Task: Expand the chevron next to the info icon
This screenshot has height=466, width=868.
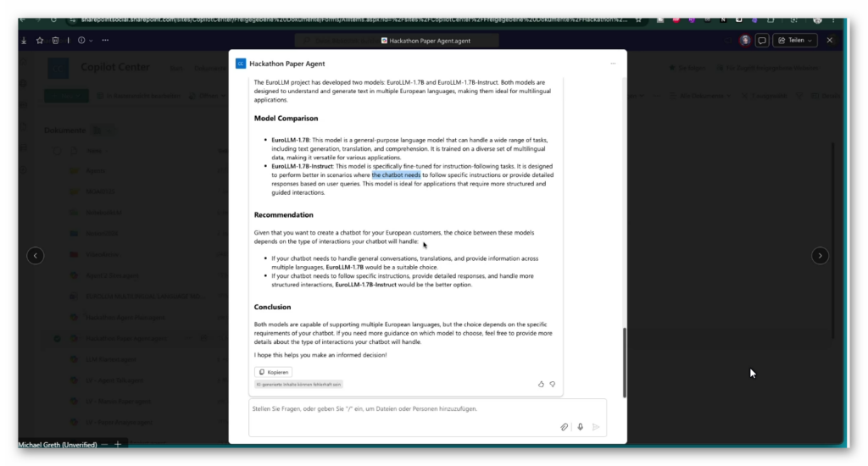Action: 91,41
